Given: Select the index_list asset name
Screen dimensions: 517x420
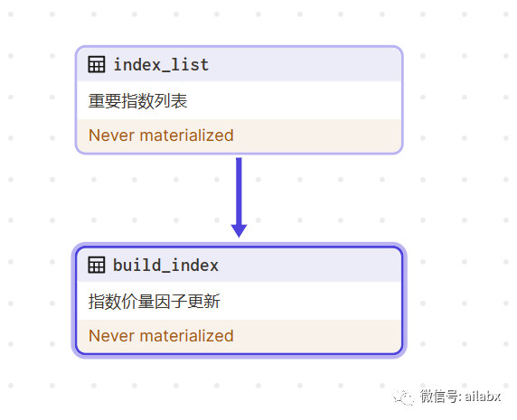Looking at the screenshot, I should pyautogui.click(x=161, y=64).
